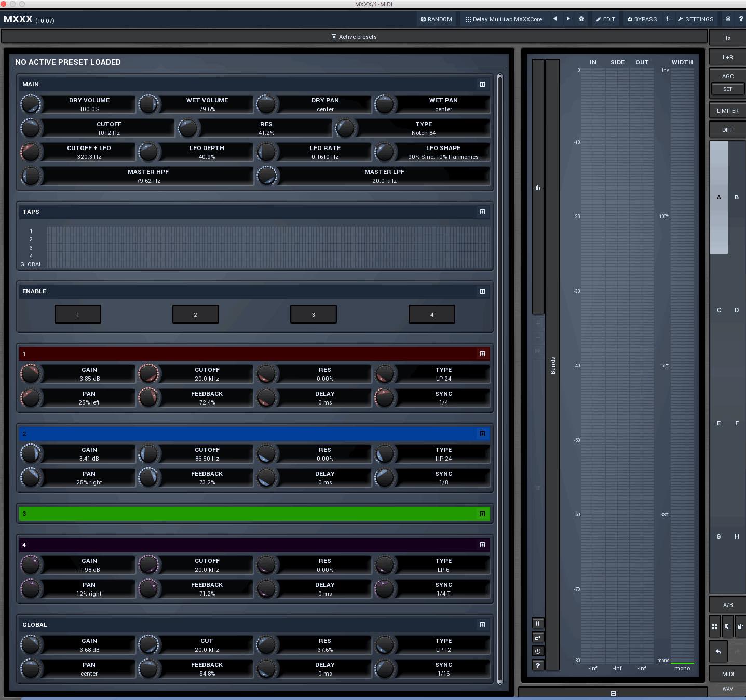Select preset slot C
Image resolution: width=746 pixels, height=700 pixels.
[x=719, y=310]
